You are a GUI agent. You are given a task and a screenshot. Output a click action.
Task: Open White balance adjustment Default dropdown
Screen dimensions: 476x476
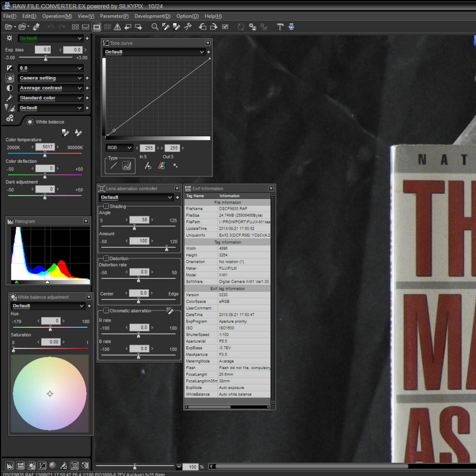48,306
